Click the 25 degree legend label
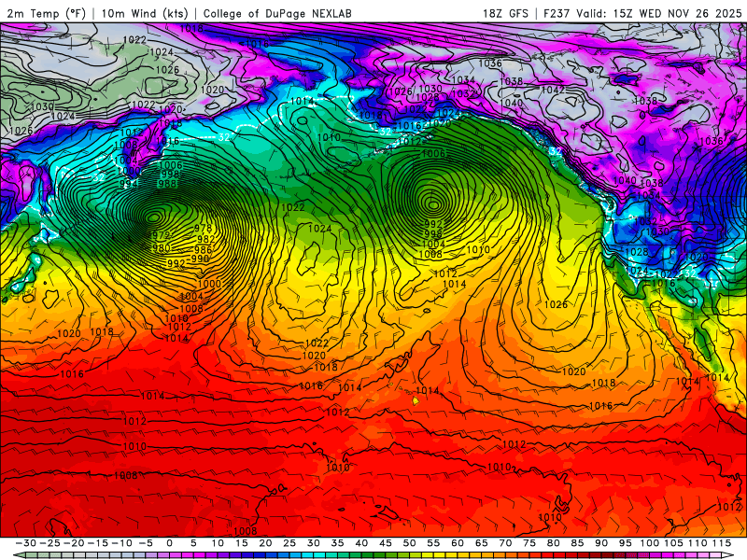The height and width of the screenshot is (560, 747). [289, 543]
